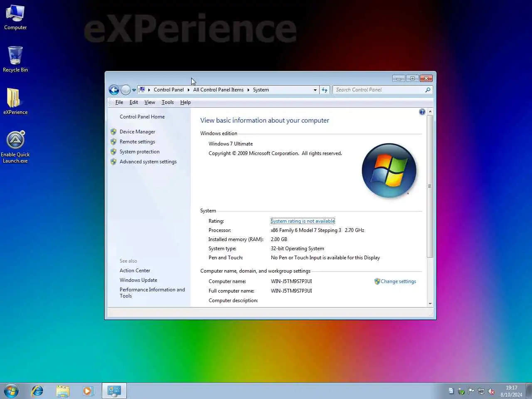Click the muted volume tray icon
The image size is (532, 399).
491,391
